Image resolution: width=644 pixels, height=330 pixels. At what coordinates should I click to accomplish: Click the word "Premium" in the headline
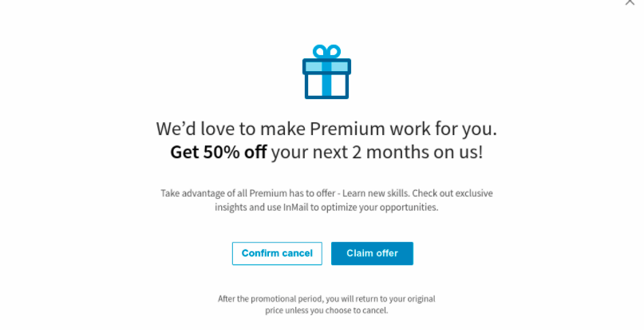[x=348, y=129]
